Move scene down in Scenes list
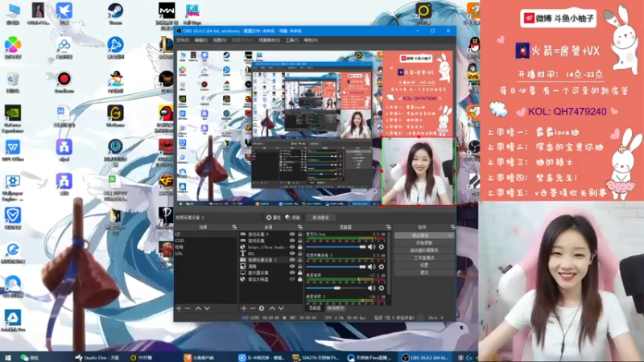The image size is (644, 362). click(x=207, y=308)
